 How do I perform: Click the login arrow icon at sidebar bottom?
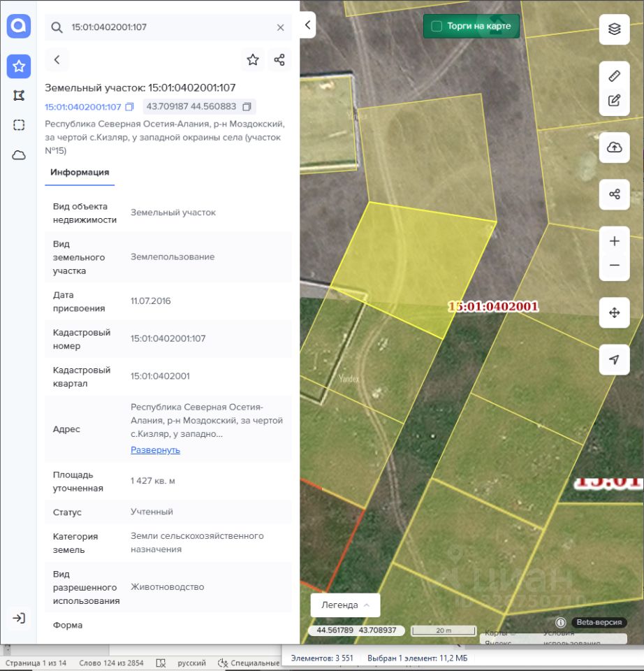(x=18, y=618)
